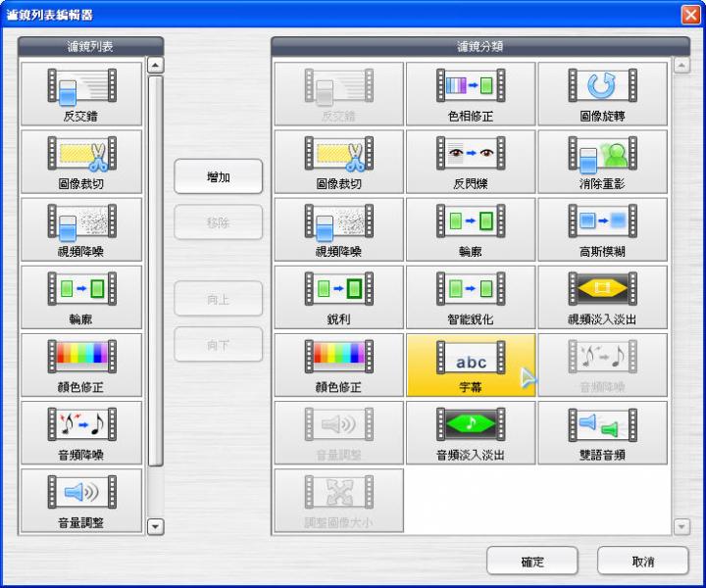Click the 移除 remove button
This screenshot has height=588, width=706.
point(219,222)
